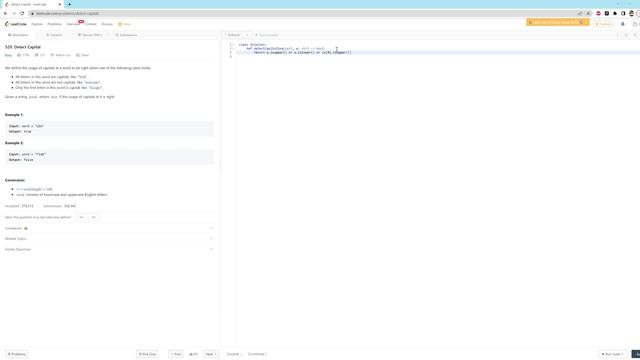Viewport: 640px width, 360px height.
Task: Open the editor settings icon
Action: click(x=626, y=35)
